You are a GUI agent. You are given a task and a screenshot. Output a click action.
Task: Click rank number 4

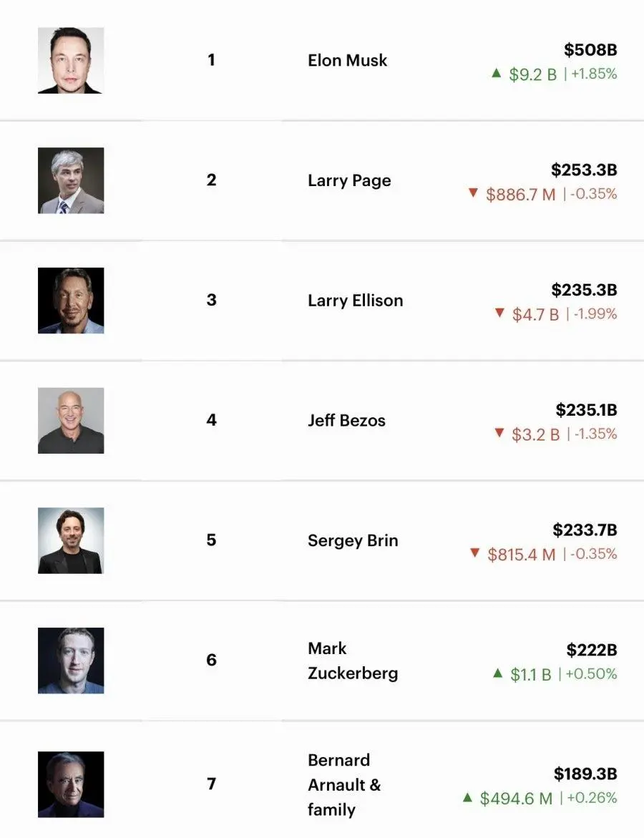coord(211,420)
